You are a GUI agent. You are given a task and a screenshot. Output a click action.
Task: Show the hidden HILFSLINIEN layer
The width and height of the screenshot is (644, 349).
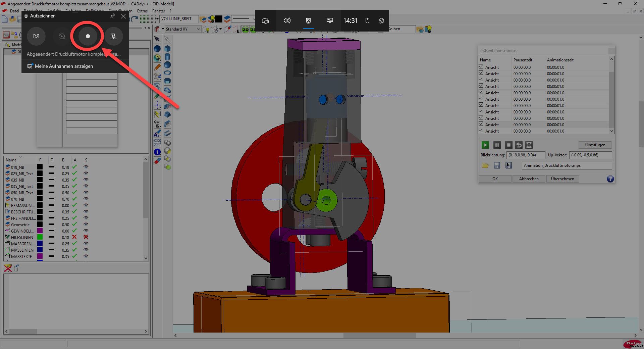coord(86,237)
